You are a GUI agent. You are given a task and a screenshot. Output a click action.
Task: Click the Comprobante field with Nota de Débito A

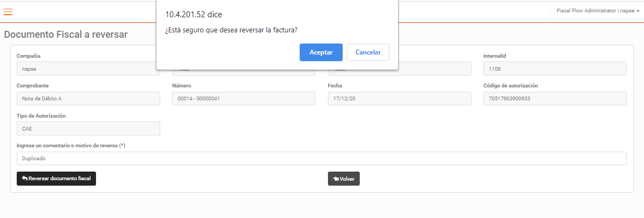click(88, 99)
